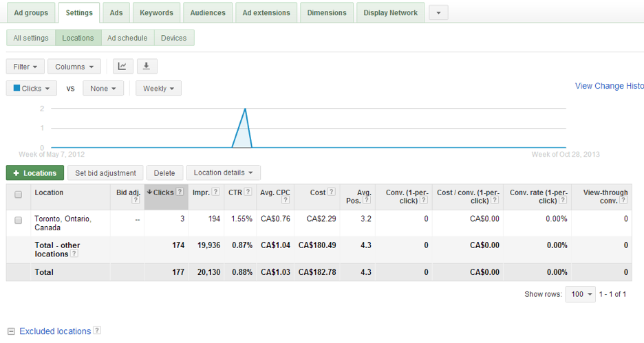The height and width of the screenshot is (343, 644).
Task: Click the chart toggle graph icon
Action: [122, 67]
